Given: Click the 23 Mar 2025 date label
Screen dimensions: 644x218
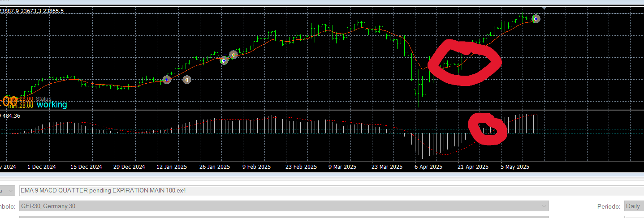Looking at the screenshot, I should click(387, 167).
